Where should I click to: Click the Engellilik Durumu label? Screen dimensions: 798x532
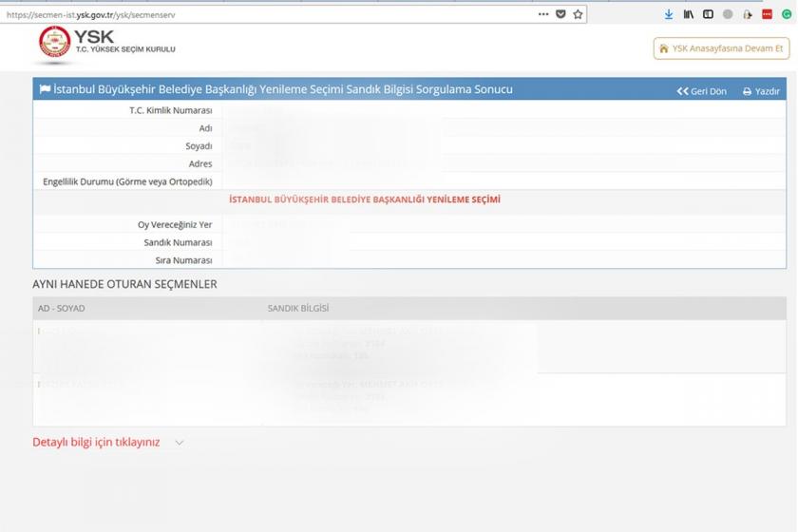(x=127, y=181)
